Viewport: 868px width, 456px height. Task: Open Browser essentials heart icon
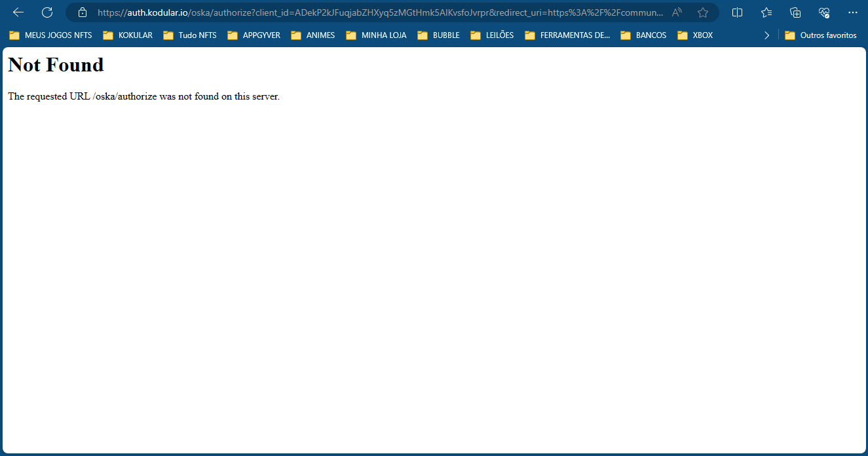[824, 12]
